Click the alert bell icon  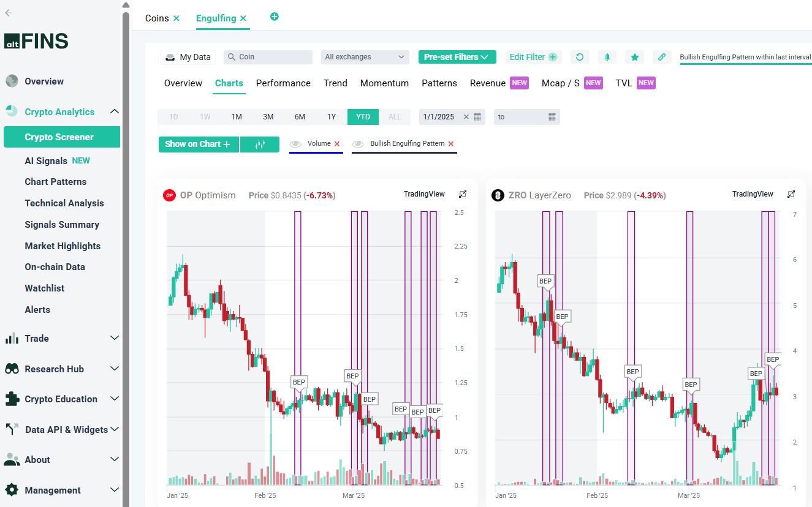coord(607,57)
